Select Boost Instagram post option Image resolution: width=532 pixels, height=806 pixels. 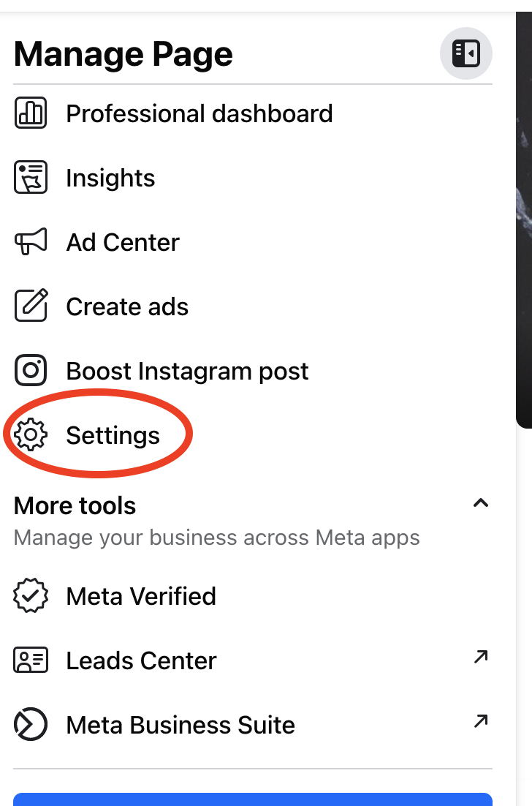coord(187,371)
